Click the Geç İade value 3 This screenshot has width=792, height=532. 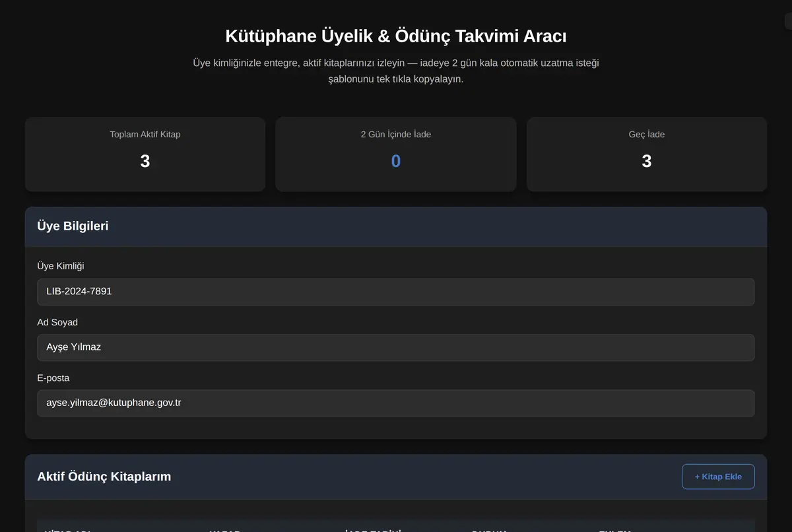point(647,161)
